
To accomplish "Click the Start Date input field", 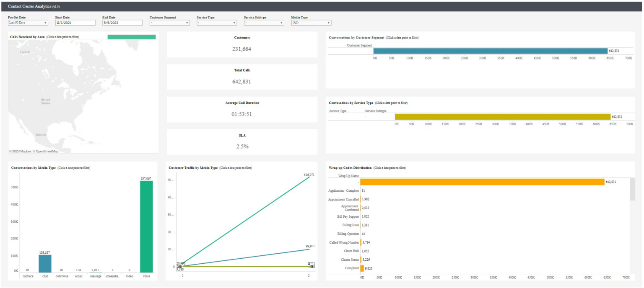I will pos(75,23).
